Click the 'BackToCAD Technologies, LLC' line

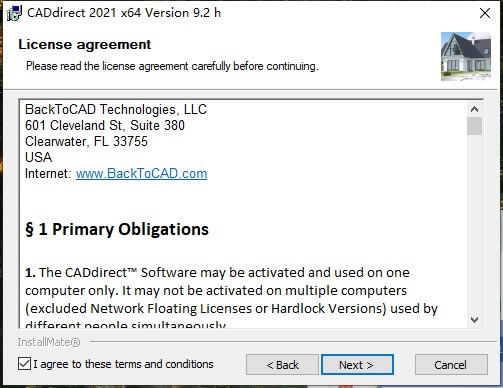click(116, 109)
